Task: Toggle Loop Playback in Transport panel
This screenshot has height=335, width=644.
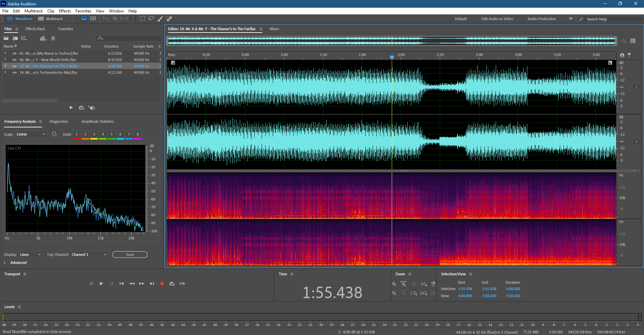Action: click(x=172, y=284)
